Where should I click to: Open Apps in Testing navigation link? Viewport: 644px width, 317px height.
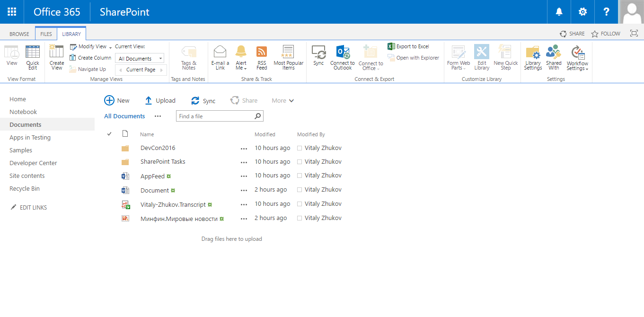click(30, 137)
